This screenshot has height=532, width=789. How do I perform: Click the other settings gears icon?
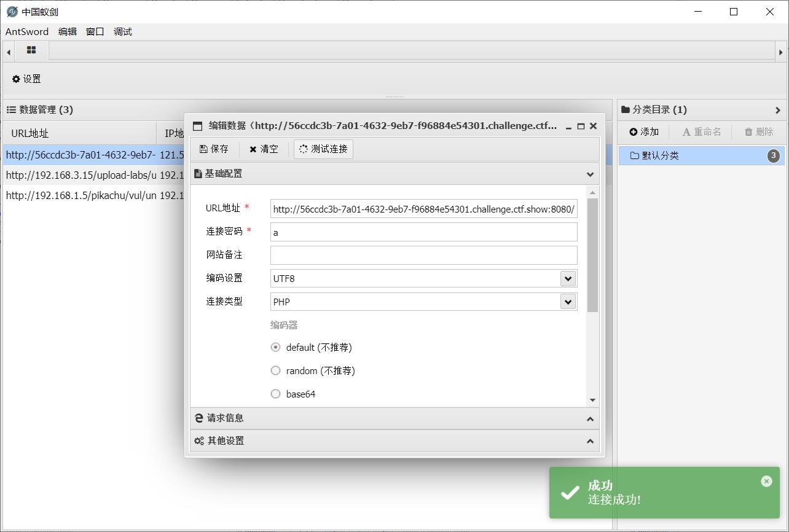pos(199,441)
